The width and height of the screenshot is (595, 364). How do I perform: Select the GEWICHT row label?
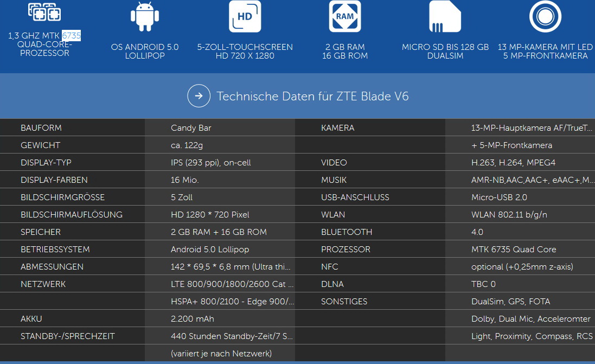pos(40,145)
